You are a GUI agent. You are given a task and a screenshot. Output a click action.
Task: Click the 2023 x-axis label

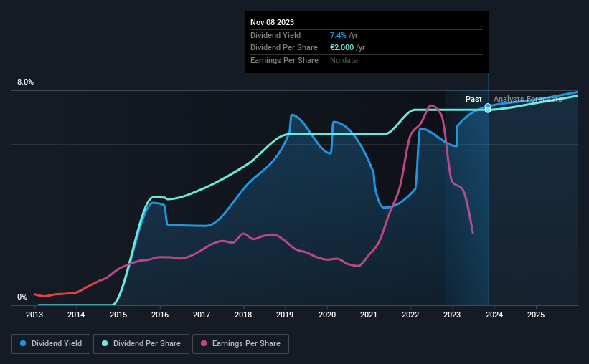click(452, 315)
